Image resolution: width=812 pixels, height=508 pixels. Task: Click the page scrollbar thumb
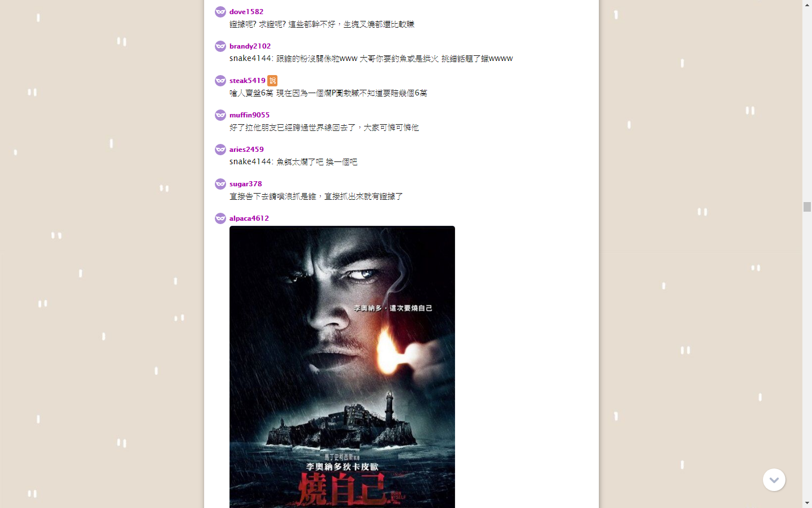coord(807,207)
